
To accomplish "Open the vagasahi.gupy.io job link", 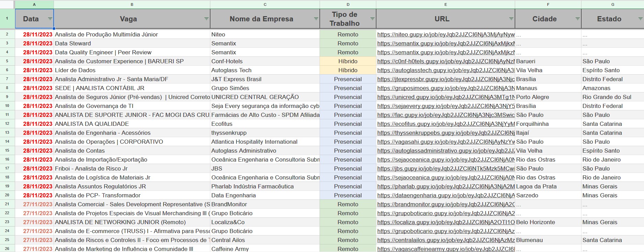I will coord(446,142).
